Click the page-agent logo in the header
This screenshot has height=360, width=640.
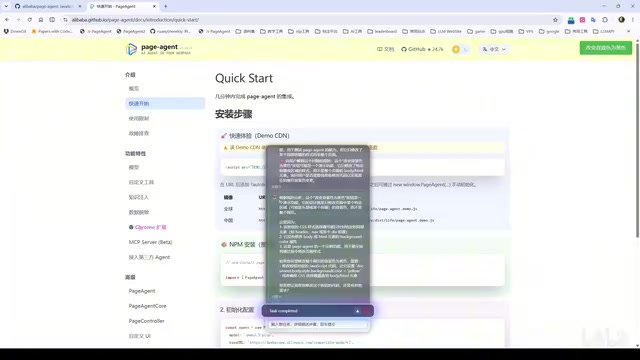pos(158,49)
